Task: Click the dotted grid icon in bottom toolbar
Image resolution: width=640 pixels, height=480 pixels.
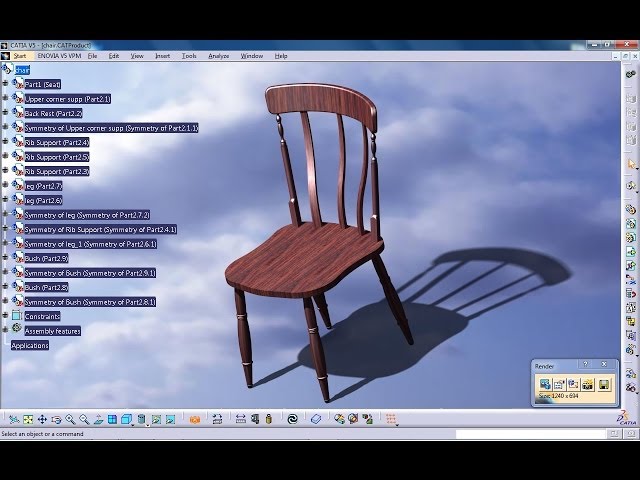Action: click(391, 418)
